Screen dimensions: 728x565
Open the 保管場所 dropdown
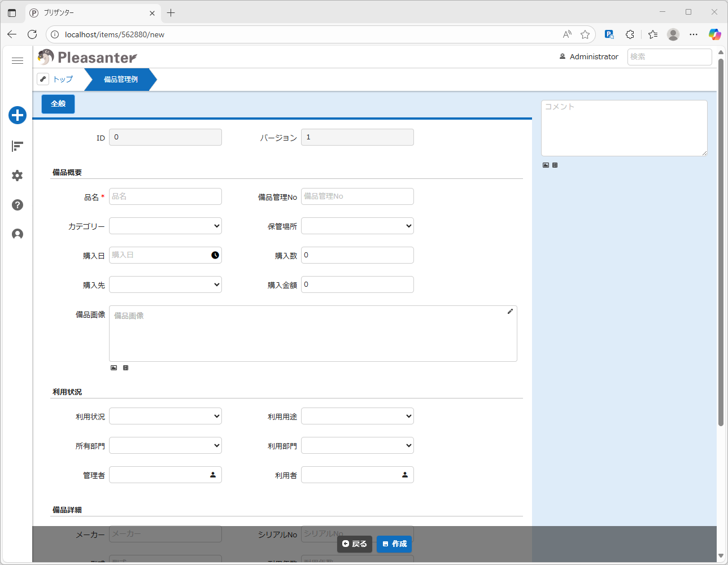(358, 226)
